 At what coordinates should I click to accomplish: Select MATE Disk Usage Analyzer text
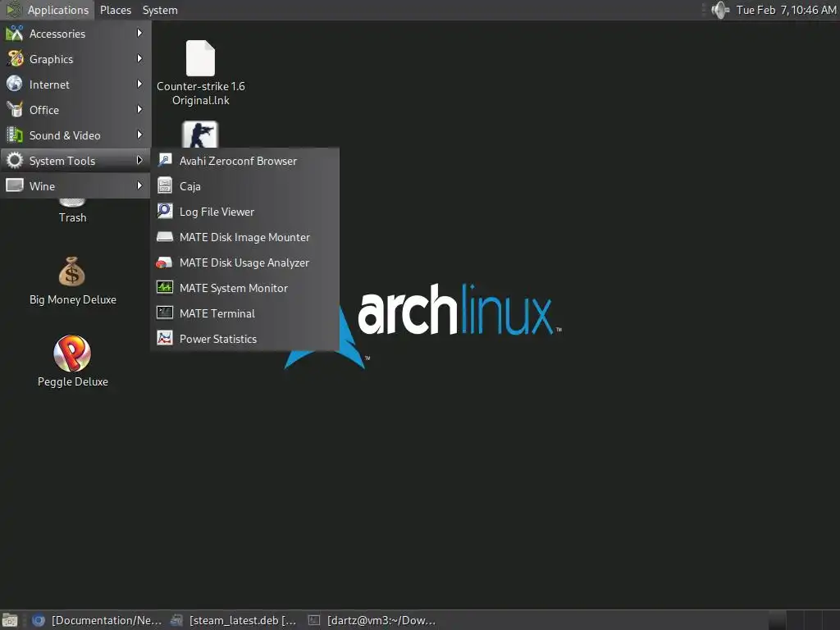tap(244, 262)
